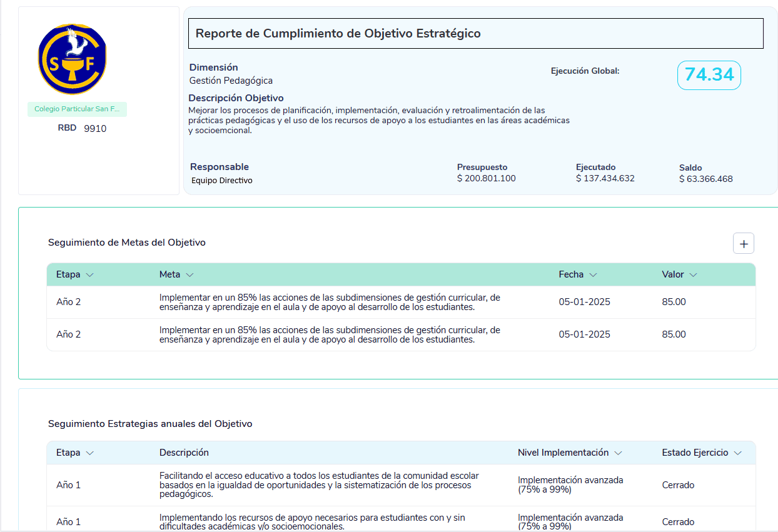Open the Etapa sort chevron in Estrategias table
The image size is (778, 532).
click(x=89, y=453)
